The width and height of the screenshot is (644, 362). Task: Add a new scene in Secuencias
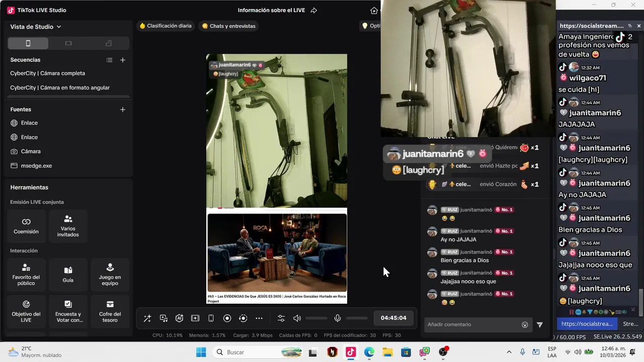pos(122,60)
